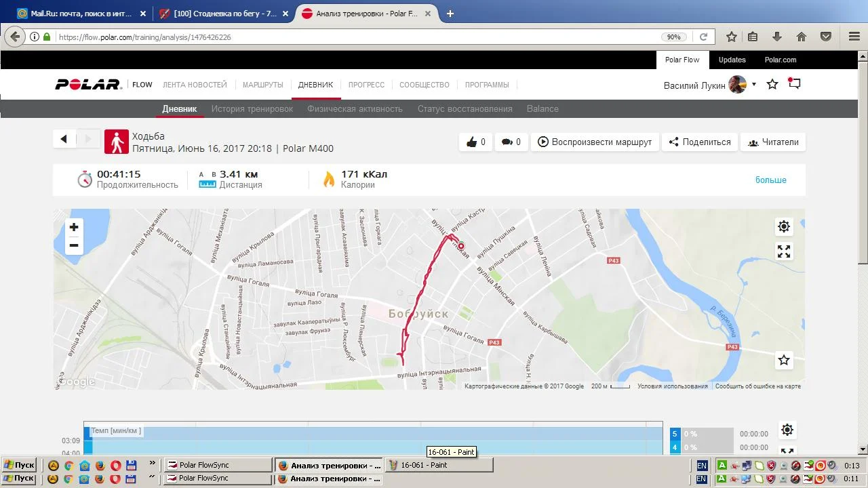868x488 pixels.
Task: Open the Polar.com tab in the black header
Action: (x=781, y=60)
